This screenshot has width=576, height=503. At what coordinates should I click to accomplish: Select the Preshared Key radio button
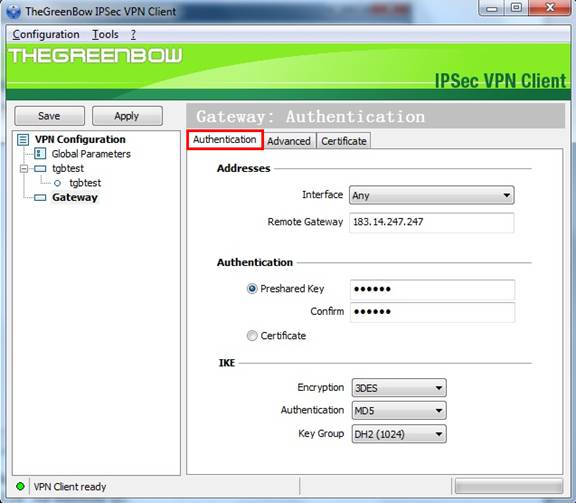[x=252, y=289]
